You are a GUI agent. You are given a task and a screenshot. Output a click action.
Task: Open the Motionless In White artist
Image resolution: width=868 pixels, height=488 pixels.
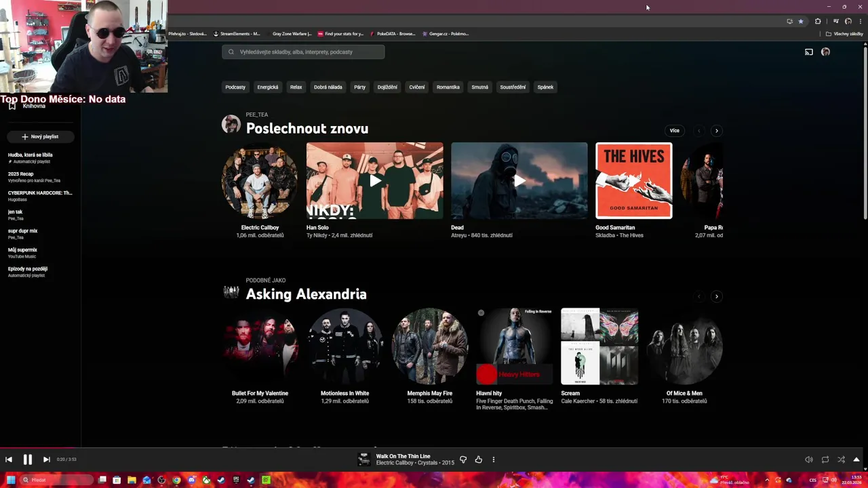click(x=344, y=346)
